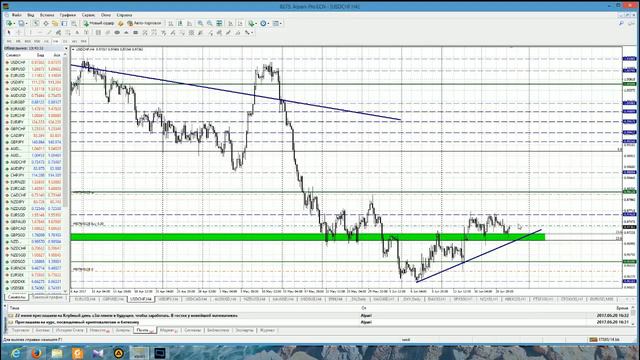Screen dimensions: 640x360
Task: Switch timeframe to MN
Action: [x=83, y=41]
